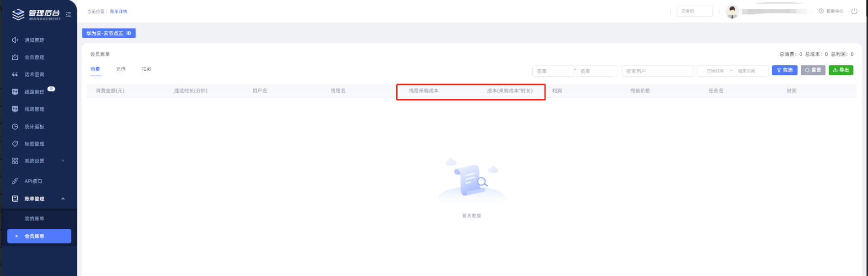This screenshot has height=276, width=868.
Task: Collapse the 账单管理 menu section
Action: tap(63, 199)
